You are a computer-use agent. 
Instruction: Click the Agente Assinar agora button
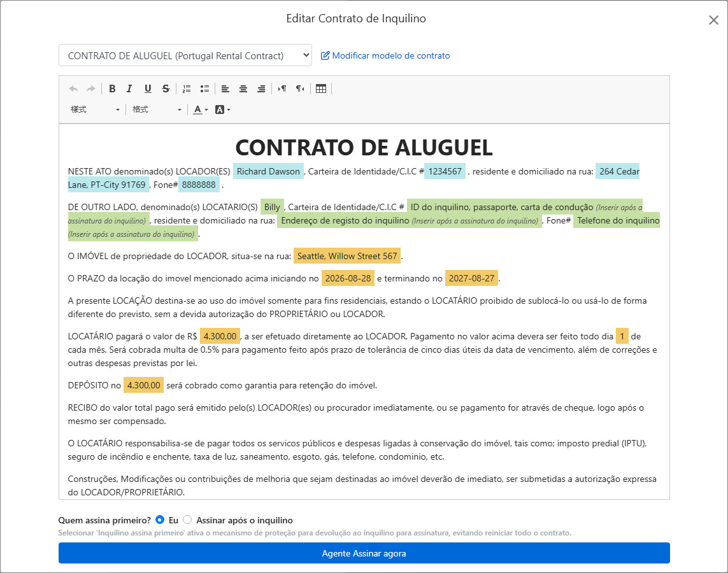(364, 553)
